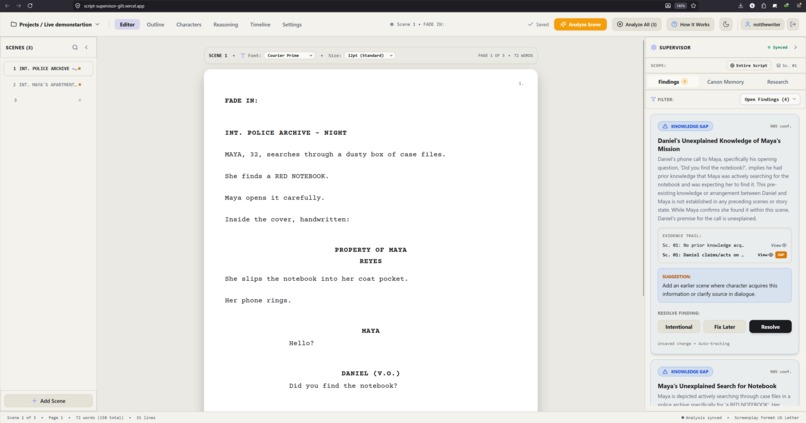Click the Supervisor panel logo icon

point(654,47)
